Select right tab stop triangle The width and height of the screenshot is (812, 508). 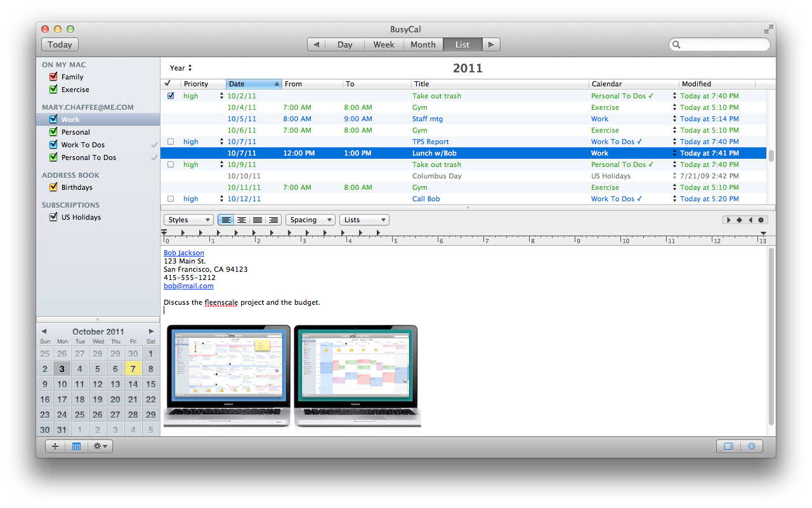[x=750, y=220]
